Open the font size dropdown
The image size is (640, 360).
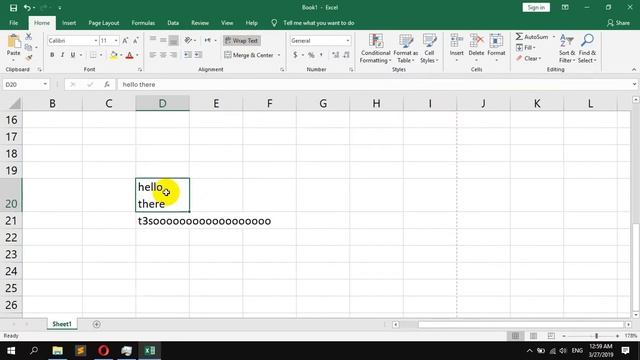point(116,41)
